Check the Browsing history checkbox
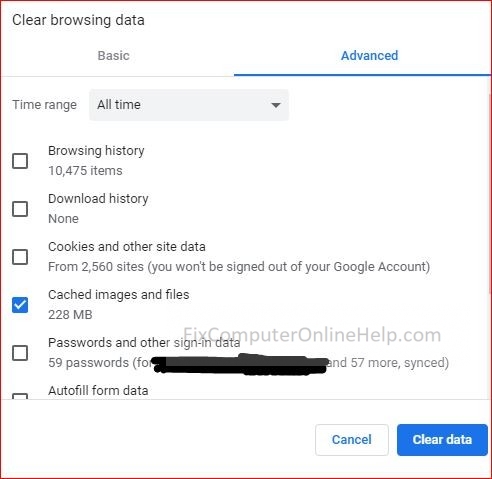492x479 pixels. (20, 161)
